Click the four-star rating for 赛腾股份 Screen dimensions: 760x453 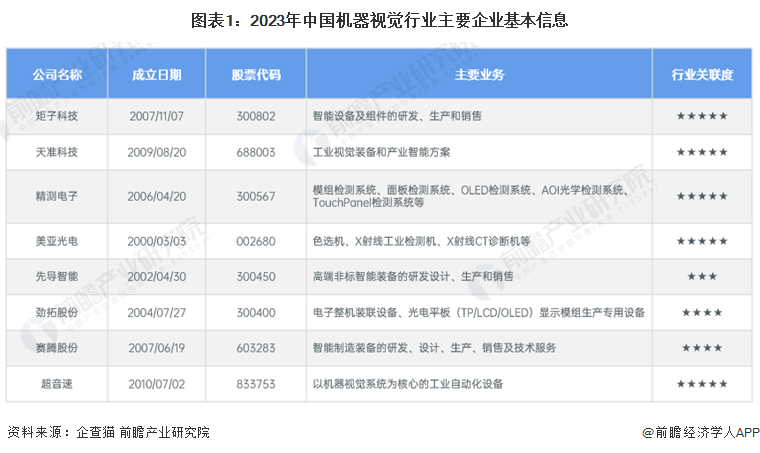[x=702, y=348]
